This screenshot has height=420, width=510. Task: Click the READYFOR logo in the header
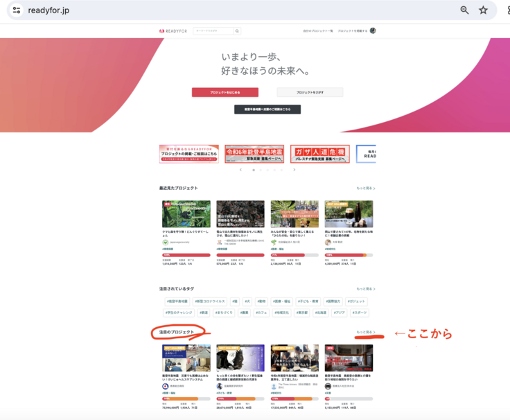[x=173, y=31]
